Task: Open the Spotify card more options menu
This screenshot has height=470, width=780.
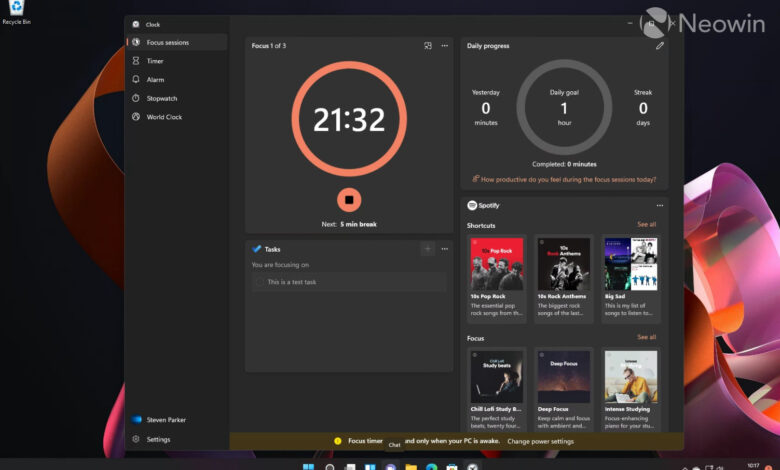Action: (660, 205)
